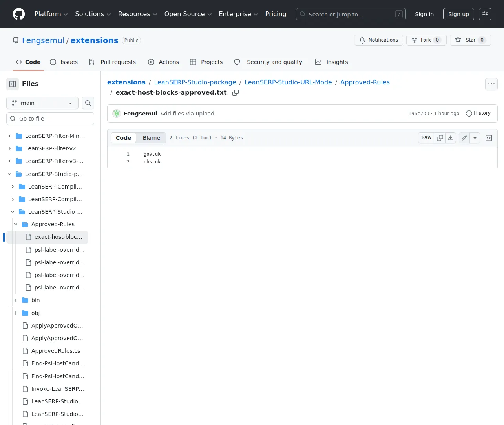The height and width of the screenshot is (425, 504).
Task: Download raw file icon
Action: point(451,138)
